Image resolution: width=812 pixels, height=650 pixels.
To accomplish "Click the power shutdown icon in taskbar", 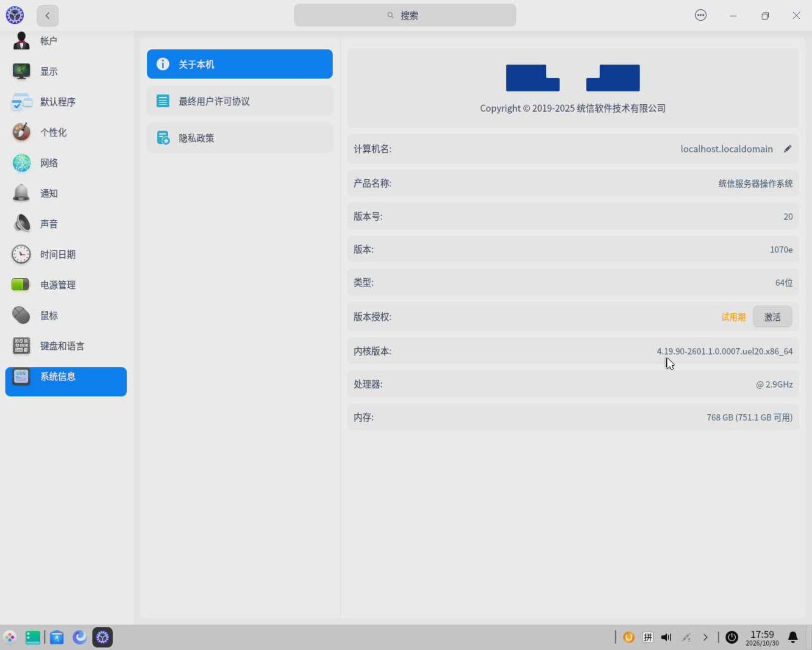I will pyautogui.click(x=731, y=637).
